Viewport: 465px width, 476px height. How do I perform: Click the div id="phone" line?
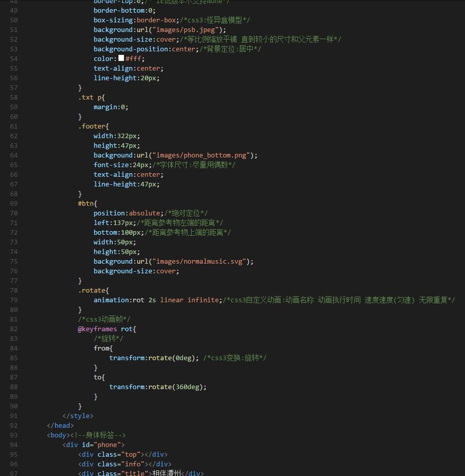click(x=94, y=445)
